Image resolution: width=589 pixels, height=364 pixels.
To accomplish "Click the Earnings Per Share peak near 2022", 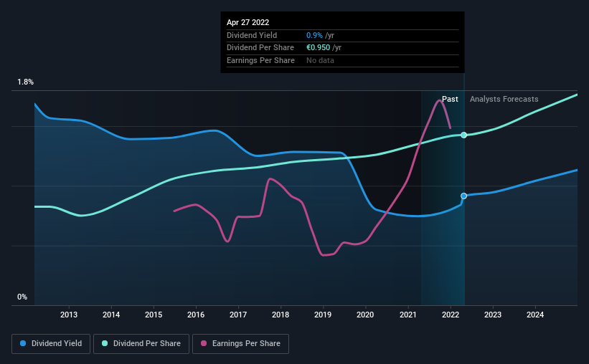I will [x=439, y=100].
